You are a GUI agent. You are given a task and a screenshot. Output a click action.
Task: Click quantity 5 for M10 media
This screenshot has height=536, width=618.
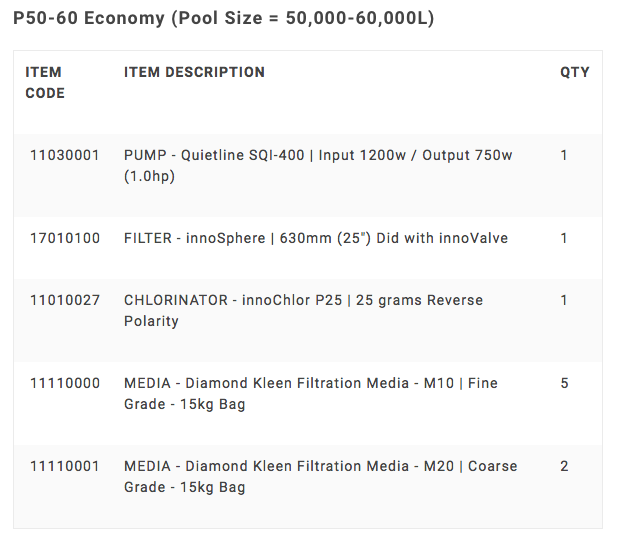point(564,383)
